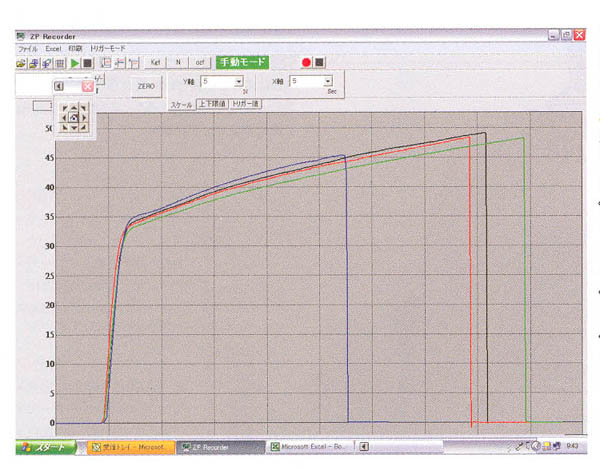Open the X-axis scale dropdown
Viewport: 600px width, 470px height.
pyautogui.click(x=327, y=80)
